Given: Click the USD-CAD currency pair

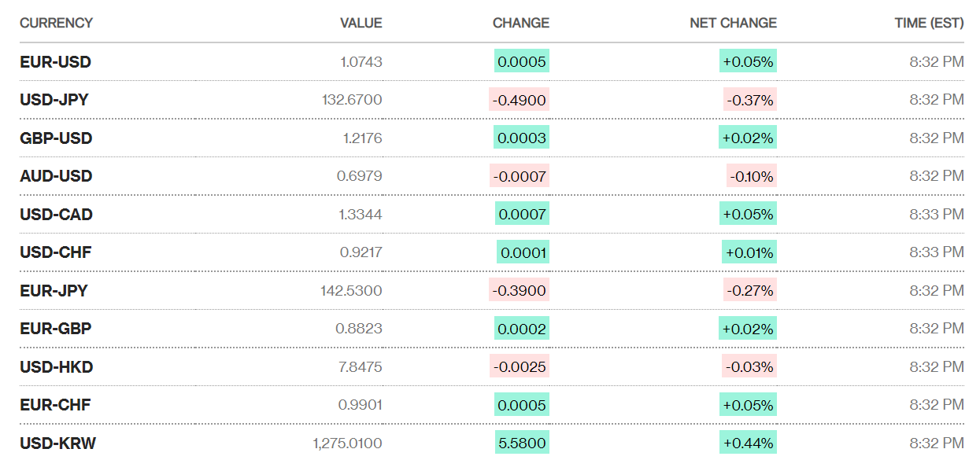Looking at the screenshot, I should click(56, 214).
